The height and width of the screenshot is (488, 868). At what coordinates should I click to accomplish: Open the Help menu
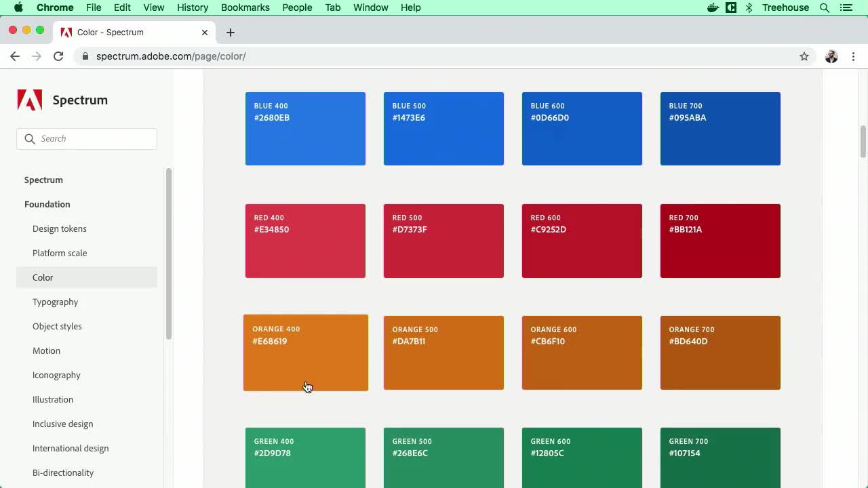411,7
